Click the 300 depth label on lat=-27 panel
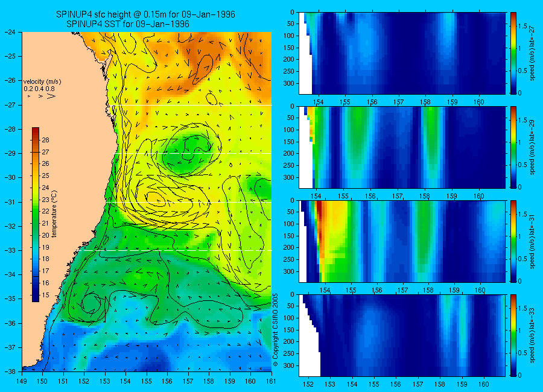Screen dimensions: 543x392 point(289,83)
